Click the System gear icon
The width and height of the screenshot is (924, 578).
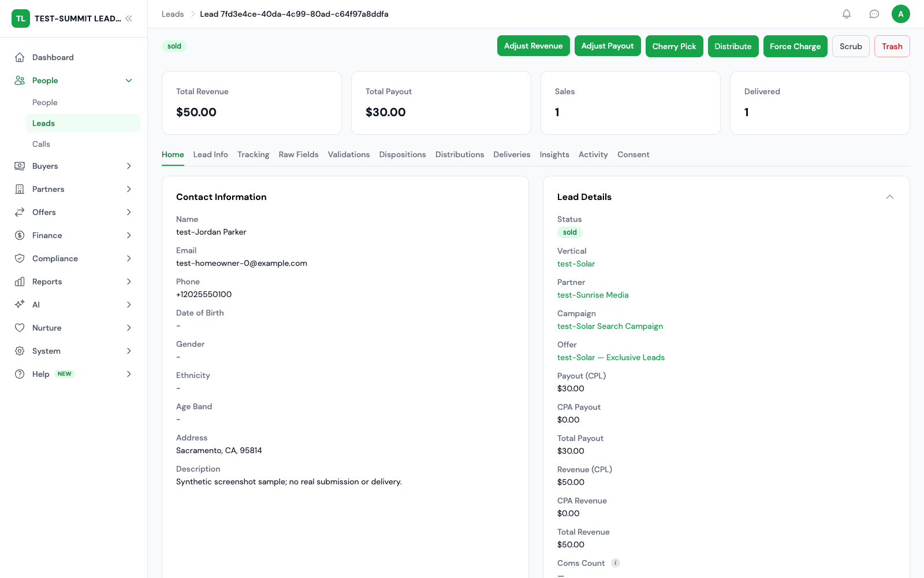coord(20,351)
